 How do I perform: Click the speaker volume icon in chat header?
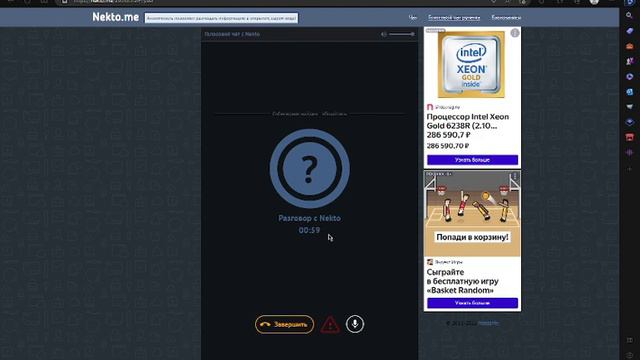384,34
